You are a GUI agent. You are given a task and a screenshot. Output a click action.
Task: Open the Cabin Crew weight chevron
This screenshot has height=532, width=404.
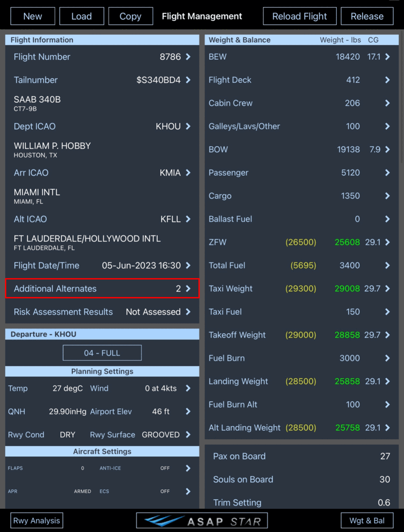click(x=387, y=103)
